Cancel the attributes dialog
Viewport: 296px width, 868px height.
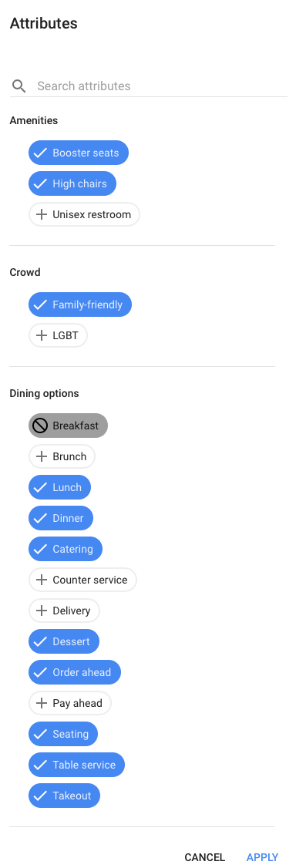205,857
